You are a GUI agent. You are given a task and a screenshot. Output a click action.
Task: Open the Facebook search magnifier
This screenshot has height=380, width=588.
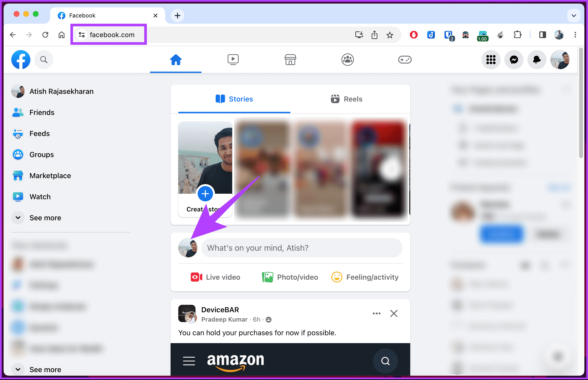44,59
